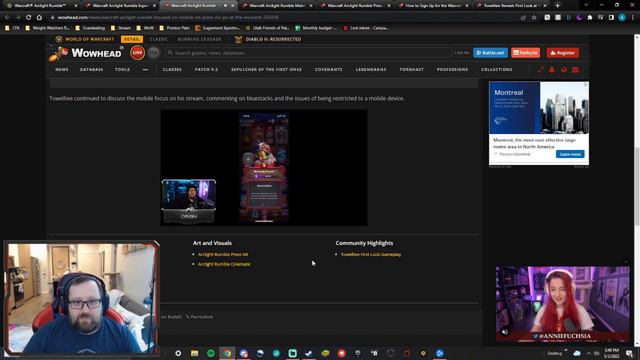
Task: Open the notification center icon
Action: pos(630,353)
